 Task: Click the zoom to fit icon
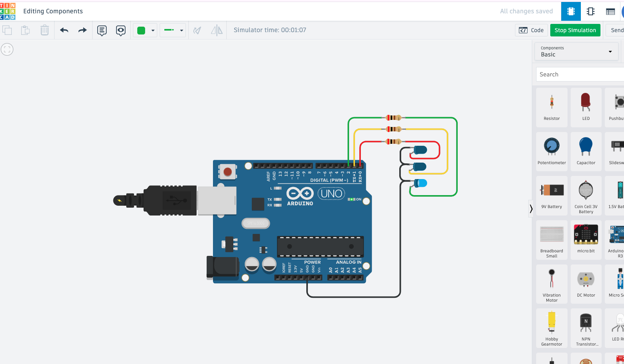pyautogui.click(x=7, y=49)
